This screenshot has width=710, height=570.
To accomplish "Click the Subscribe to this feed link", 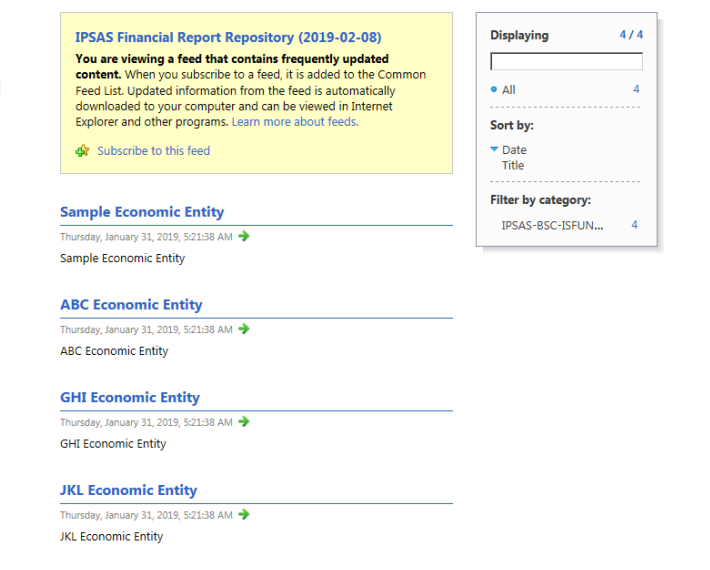I will tap(154, 151).
